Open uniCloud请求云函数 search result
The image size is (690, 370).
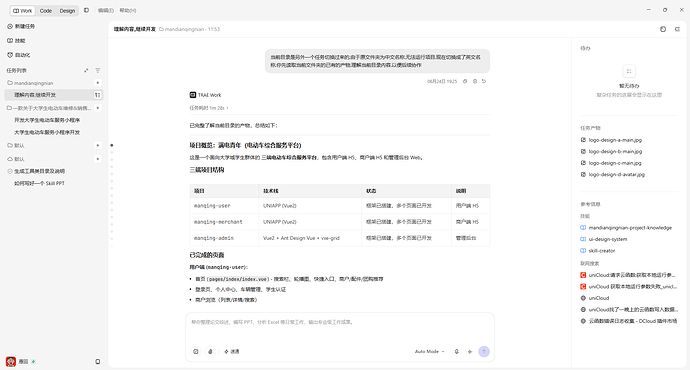pos(628,275)
